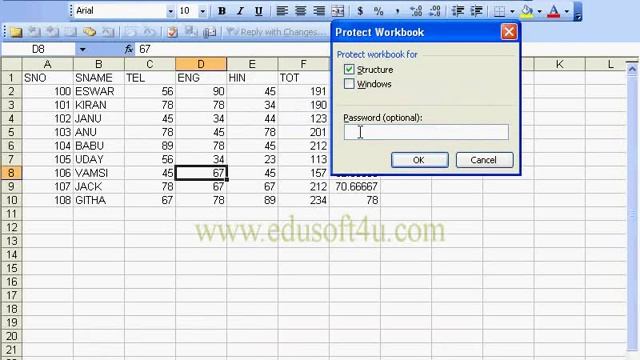Image resolution: width=640 pixels, height=360 pixels.
Task: Select column A header
Action: pos(47,64)
